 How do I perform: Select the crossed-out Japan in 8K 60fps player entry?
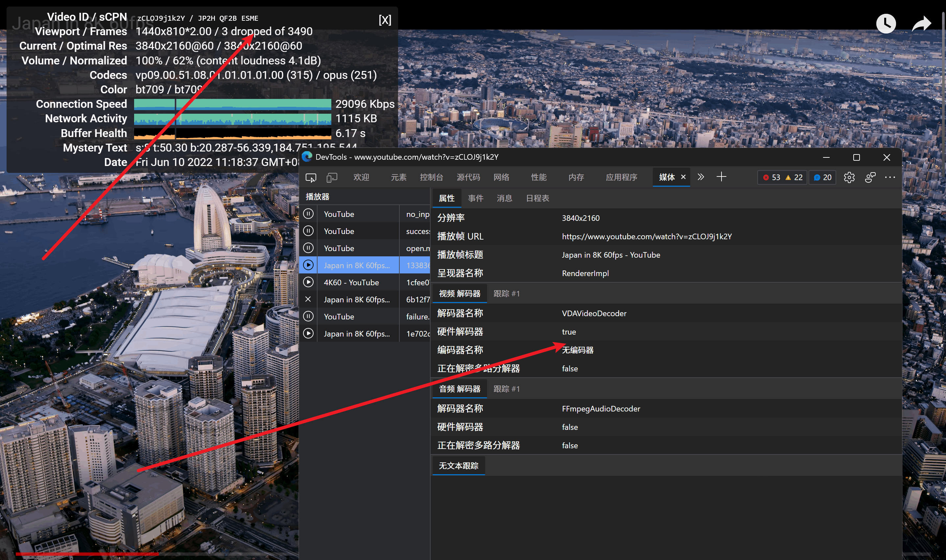[x=356, y=300]
